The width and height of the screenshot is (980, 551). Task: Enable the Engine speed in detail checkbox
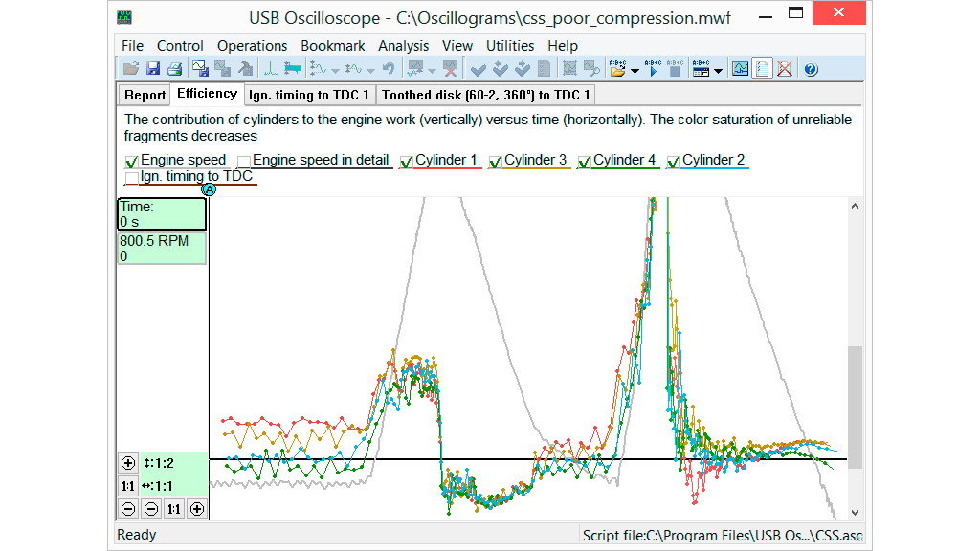(x=244, y=162)
